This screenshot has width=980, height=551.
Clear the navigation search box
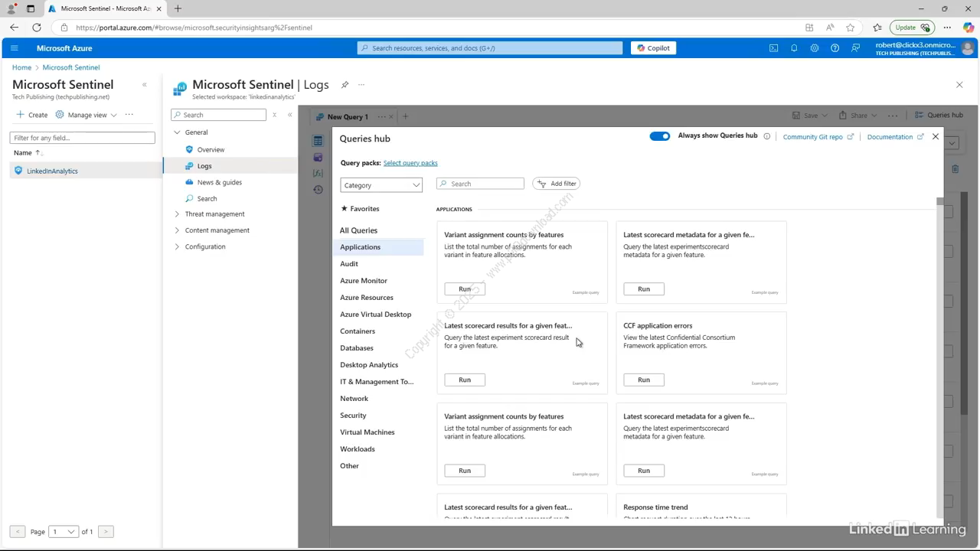[x=274, y=115]
